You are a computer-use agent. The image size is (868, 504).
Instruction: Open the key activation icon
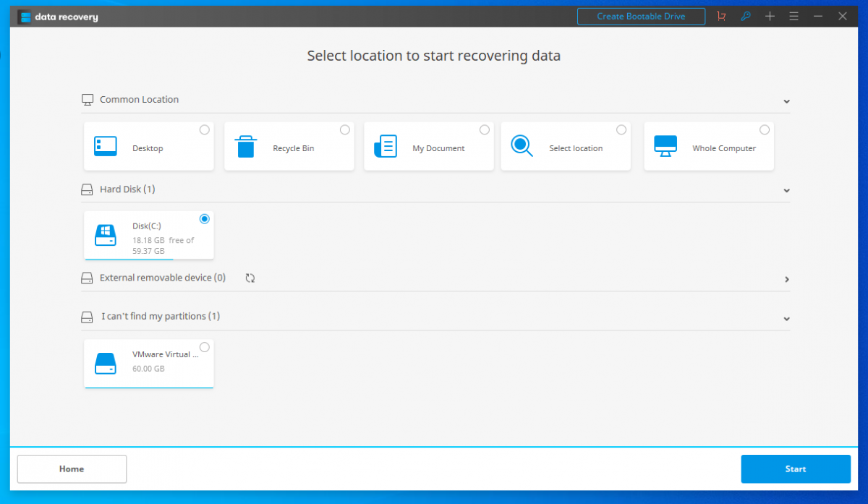[746, 17]
